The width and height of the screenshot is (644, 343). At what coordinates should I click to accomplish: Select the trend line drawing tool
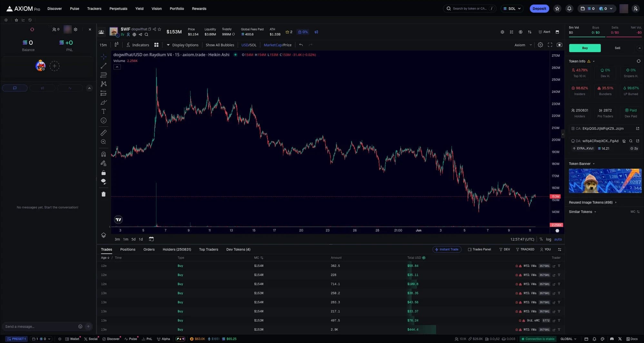click(x=103, y=66)
